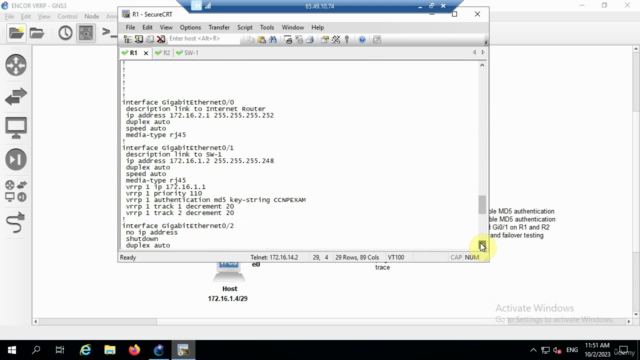Viewport: 640px width, 360px height.
Task: Click the Print Selection icon in SecureCRT
Action: (x=299, y=39)
